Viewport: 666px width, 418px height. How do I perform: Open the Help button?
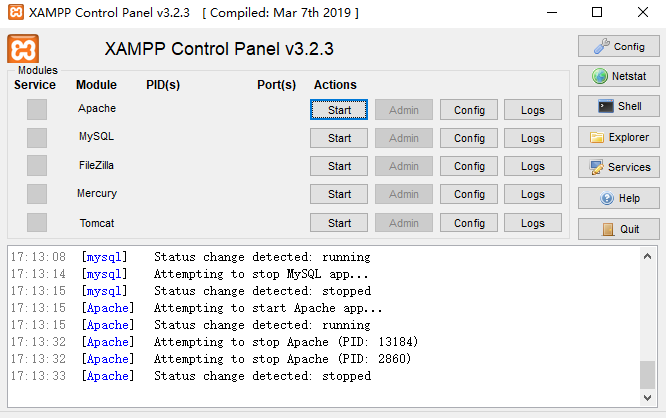618,198
